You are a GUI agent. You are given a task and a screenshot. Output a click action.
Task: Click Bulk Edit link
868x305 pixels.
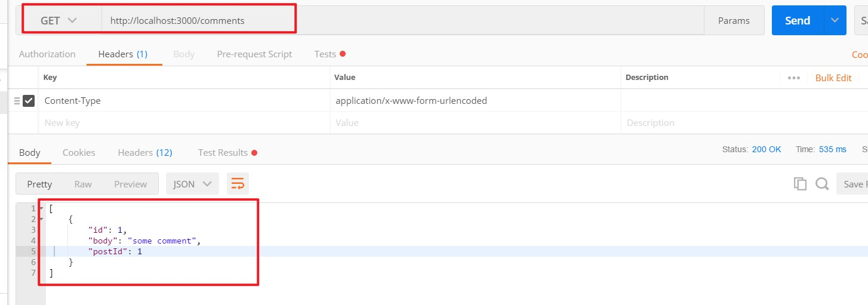tap(833, 78)
